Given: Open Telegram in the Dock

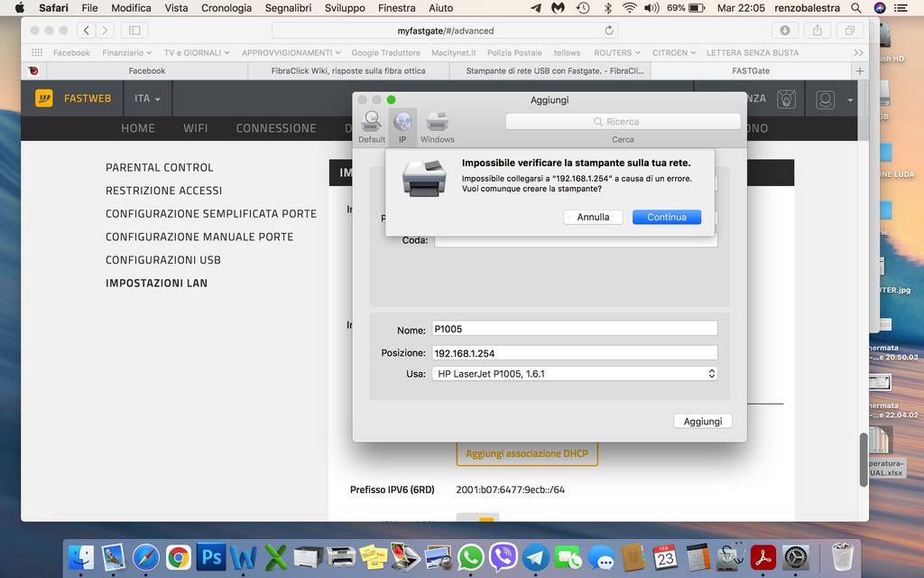Looking at the screenshot, I should [536, 557].
